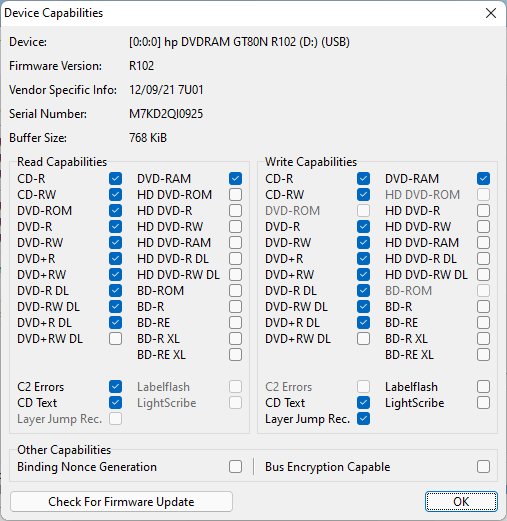Toggle Read DVD+R checkbox
Viewport: 507px width, 521px height.
pos(115,258)
